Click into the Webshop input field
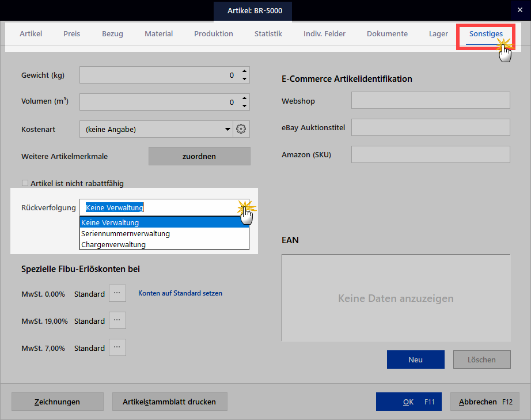 pos(430,101)
